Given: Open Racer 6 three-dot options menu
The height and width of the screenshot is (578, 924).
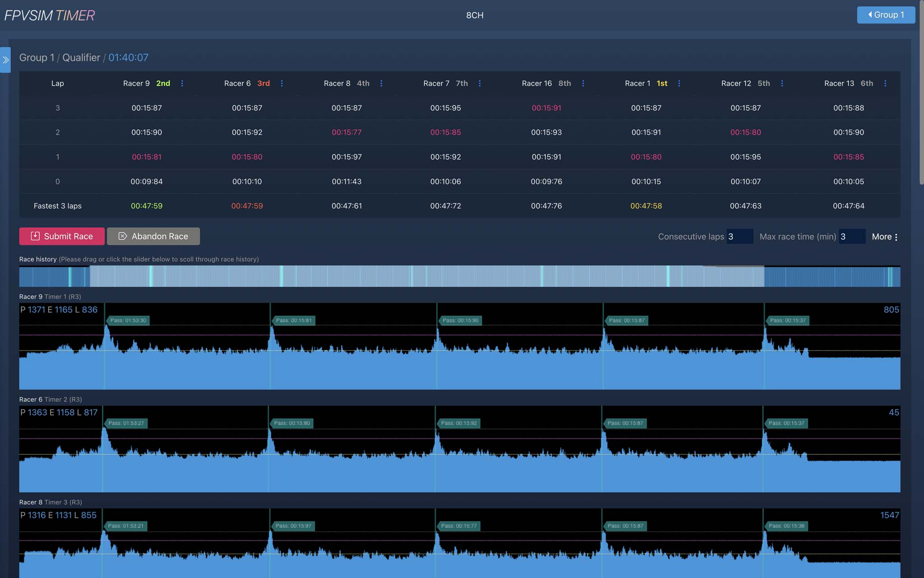Looking at the screenshot, I should click(282, 84).
